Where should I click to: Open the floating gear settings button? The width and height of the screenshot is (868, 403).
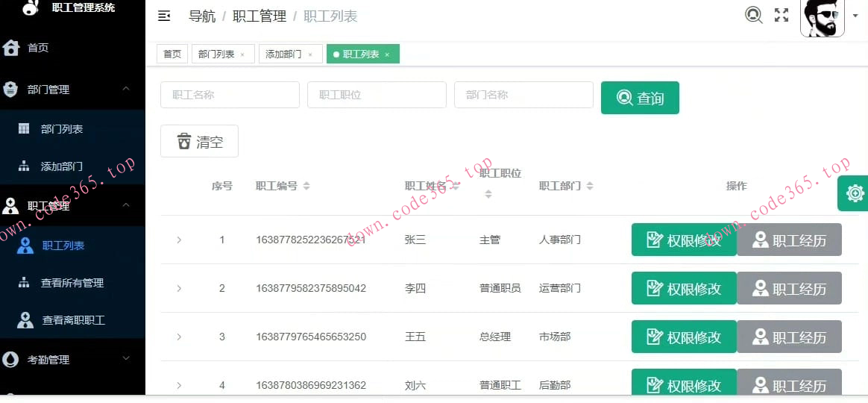[x=855, y=193]
